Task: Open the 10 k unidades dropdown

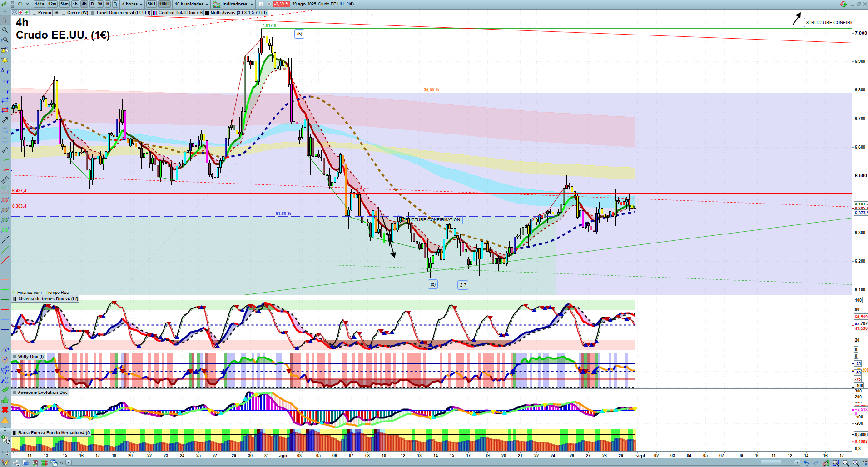Action: point(192,4)
